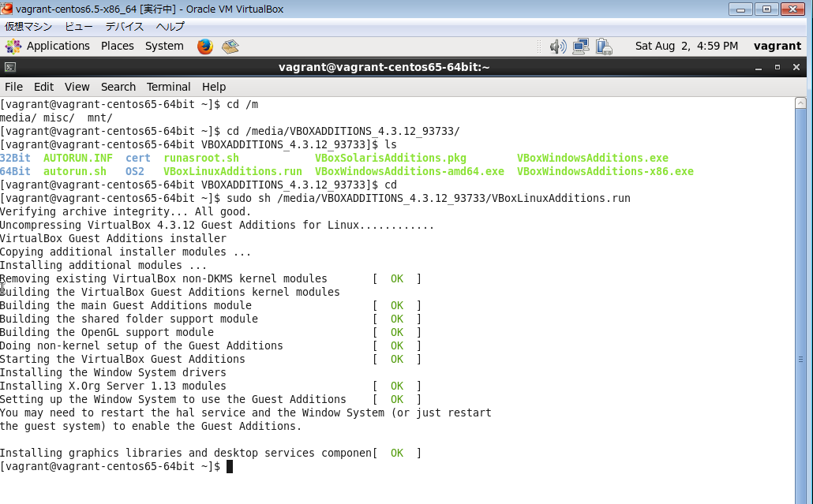Click the 'Verifying archive integrity... All good.' line
The image size is (813, 504).
[126, 212]
